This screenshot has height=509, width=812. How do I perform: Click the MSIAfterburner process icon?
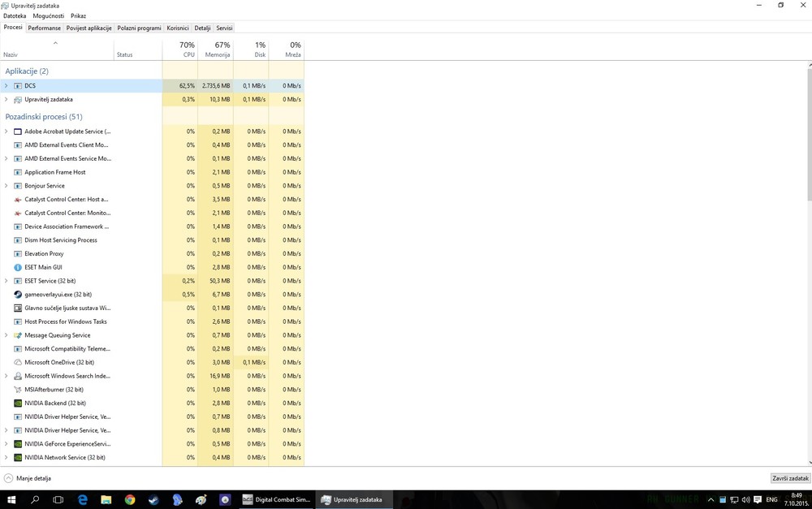[18, 390]
